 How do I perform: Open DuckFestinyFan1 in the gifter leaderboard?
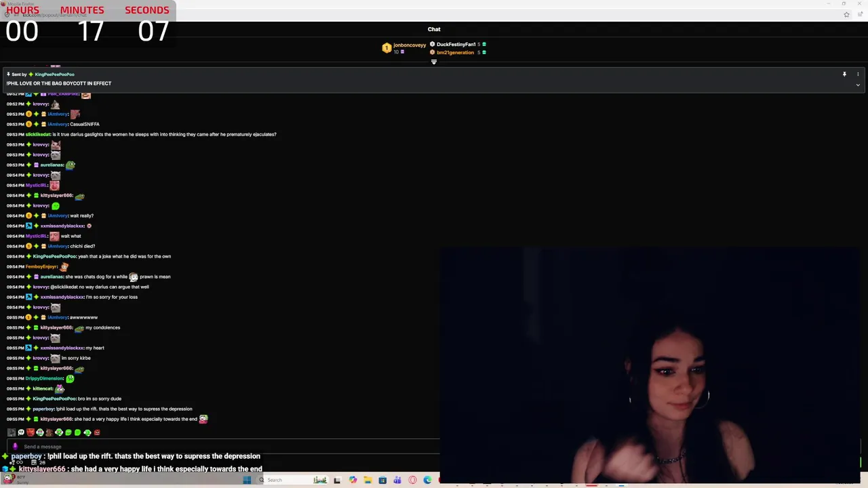[456, 44]
